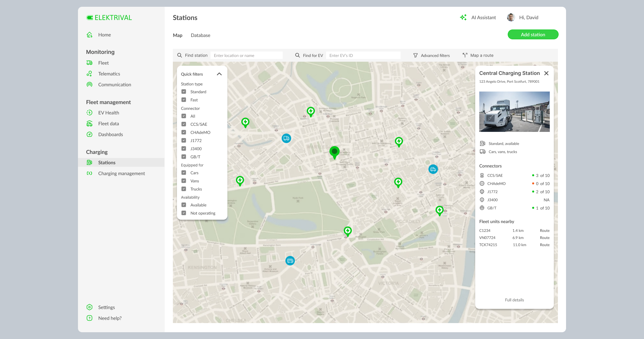Click the Find station magnifier icon

coord(180,55)
